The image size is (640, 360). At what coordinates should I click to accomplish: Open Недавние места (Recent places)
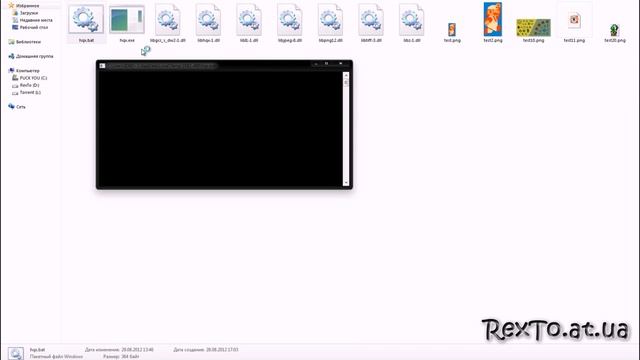pos(32,20)
